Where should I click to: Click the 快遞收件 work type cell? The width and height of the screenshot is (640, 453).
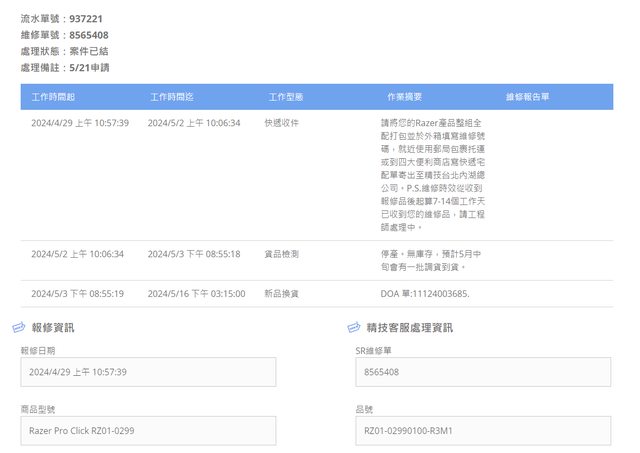point(281,123)
